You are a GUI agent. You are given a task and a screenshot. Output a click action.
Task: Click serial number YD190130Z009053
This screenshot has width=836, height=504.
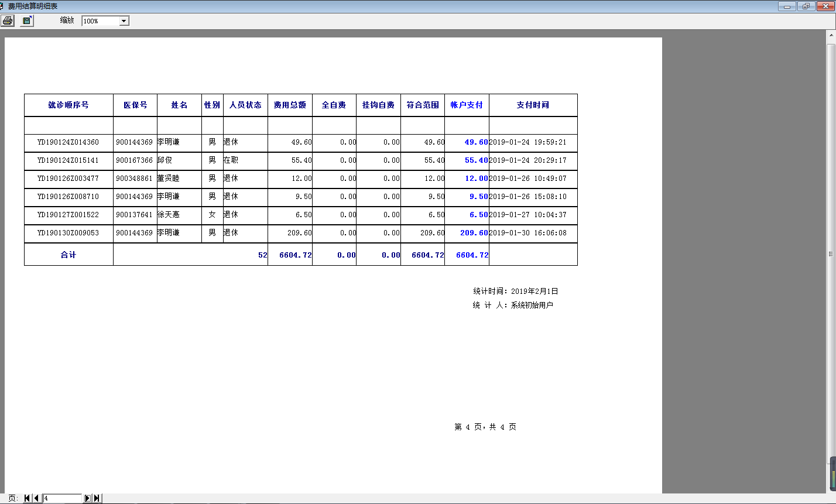pyautogui.click(x=68, y=233)
